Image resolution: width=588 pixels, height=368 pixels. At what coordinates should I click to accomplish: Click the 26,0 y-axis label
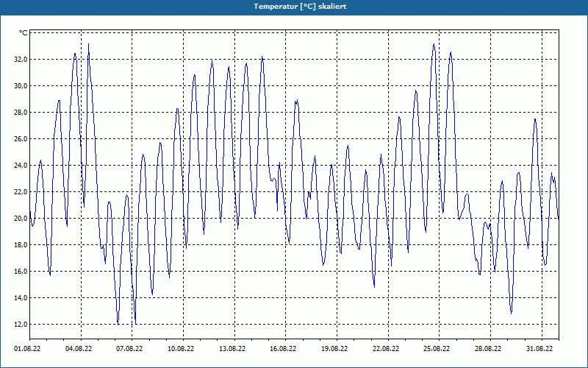[21, 139]
